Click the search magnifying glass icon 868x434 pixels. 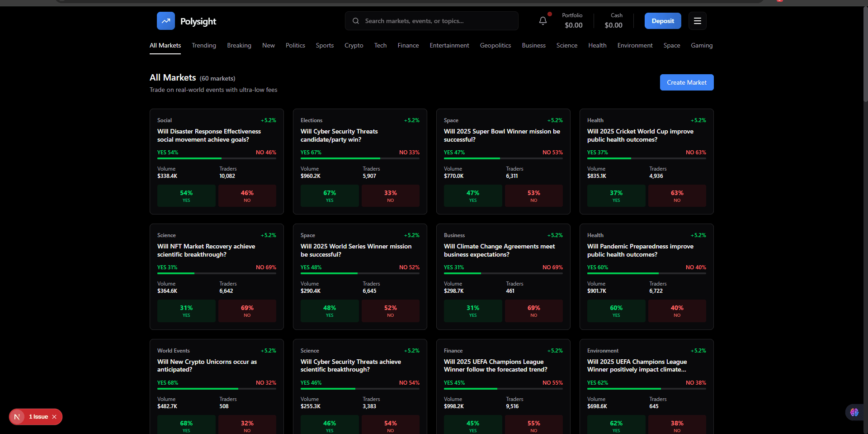click(356, 21)
